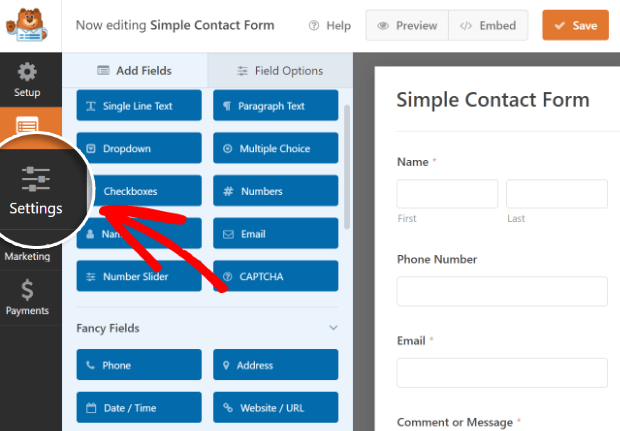Click the Help question mark icon

pyautogui.click(x=314, y=25)
